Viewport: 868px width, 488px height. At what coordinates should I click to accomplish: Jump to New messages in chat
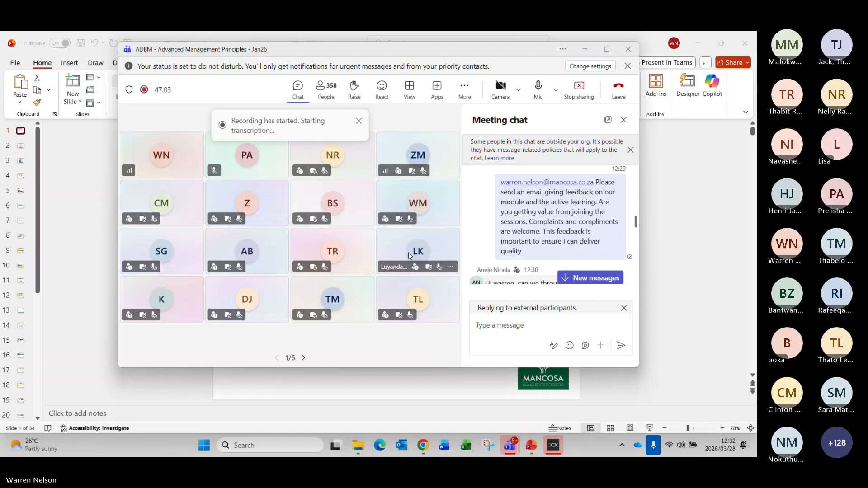click(590, 277)
